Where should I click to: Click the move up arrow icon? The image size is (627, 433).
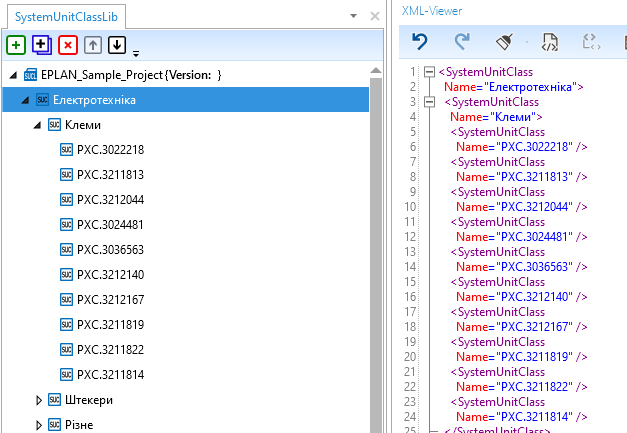coord(93,45)
